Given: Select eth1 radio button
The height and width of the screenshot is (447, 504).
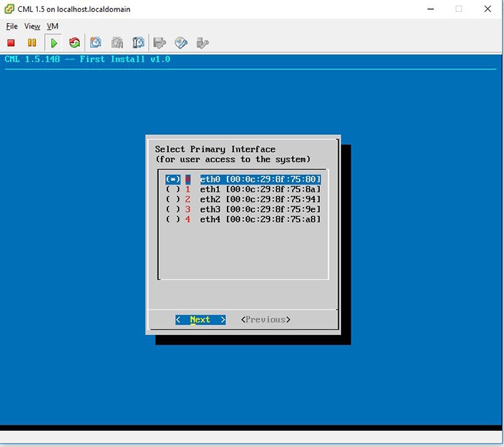Looking at the screenshot, I should [173, 189].
